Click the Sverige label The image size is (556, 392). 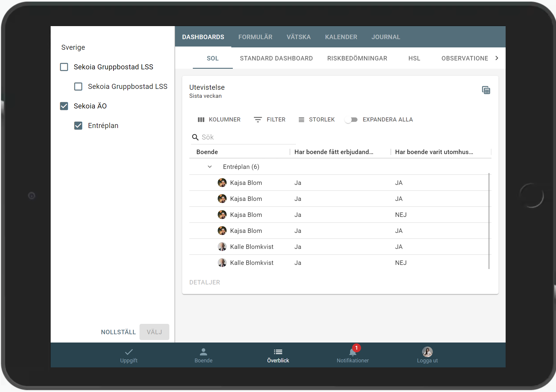click(x=73, y=47)
